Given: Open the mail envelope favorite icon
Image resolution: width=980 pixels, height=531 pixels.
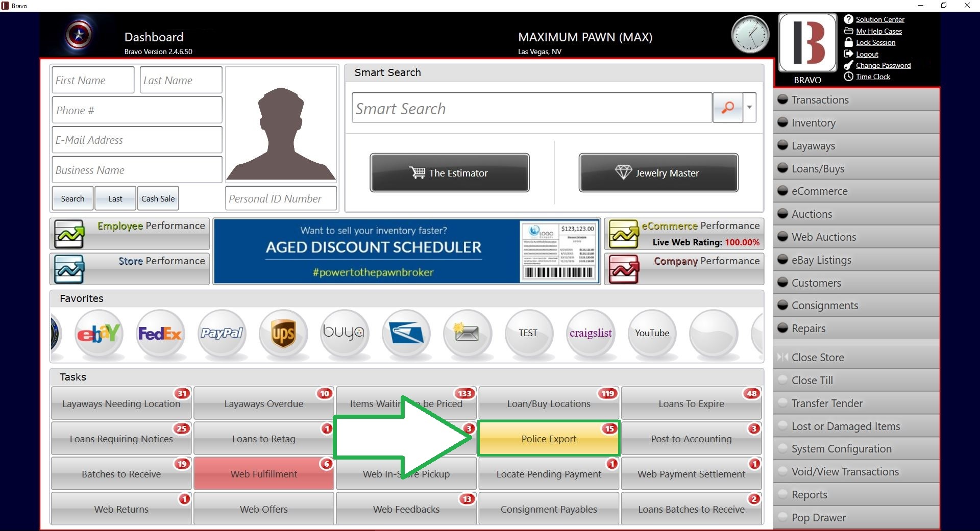Looking at the screenshot, I should pos(468,334).
